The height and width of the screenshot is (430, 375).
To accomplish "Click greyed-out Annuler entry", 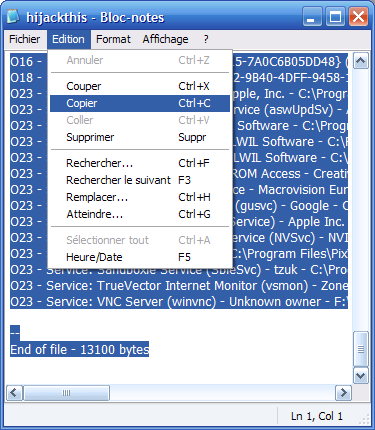I will click(140, 60).
